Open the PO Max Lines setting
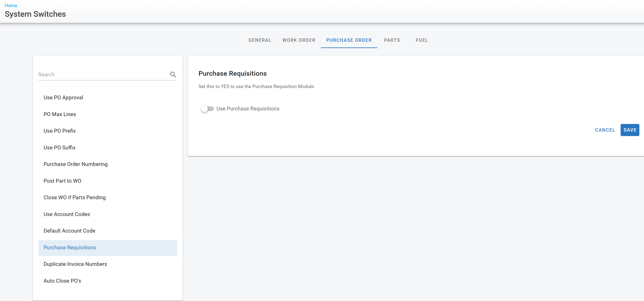The image size is (644, 301). point(60,114)
